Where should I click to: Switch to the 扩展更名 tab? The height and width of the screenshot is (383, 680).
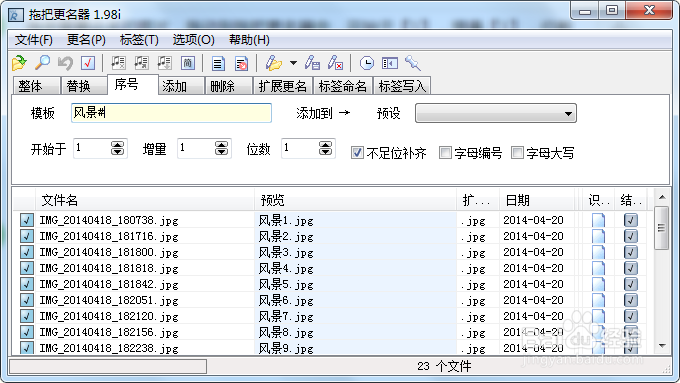(283, 86)
